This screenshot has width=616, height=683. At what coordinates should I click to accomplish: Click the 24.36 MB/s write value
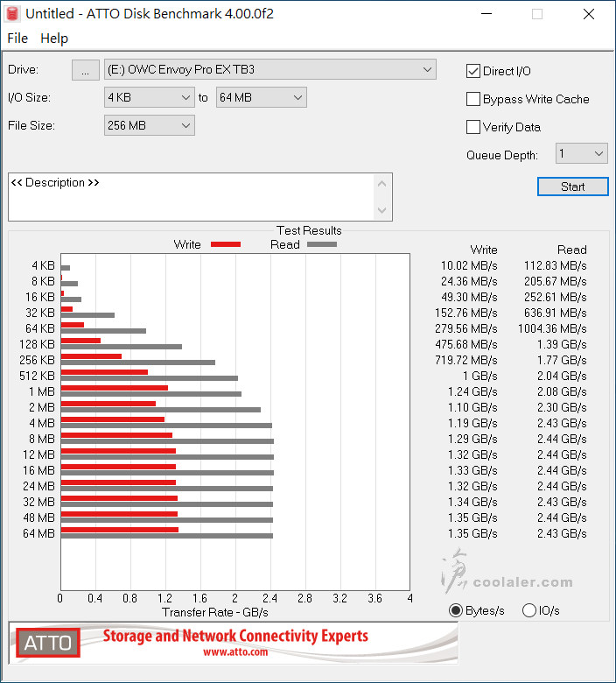(x=469, y=281)
